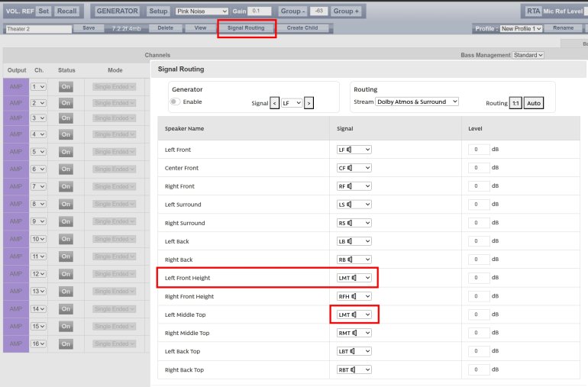Screen dimensions: 588x387
Task: Click the previous signal arrow button
Action: click(275, 102)
